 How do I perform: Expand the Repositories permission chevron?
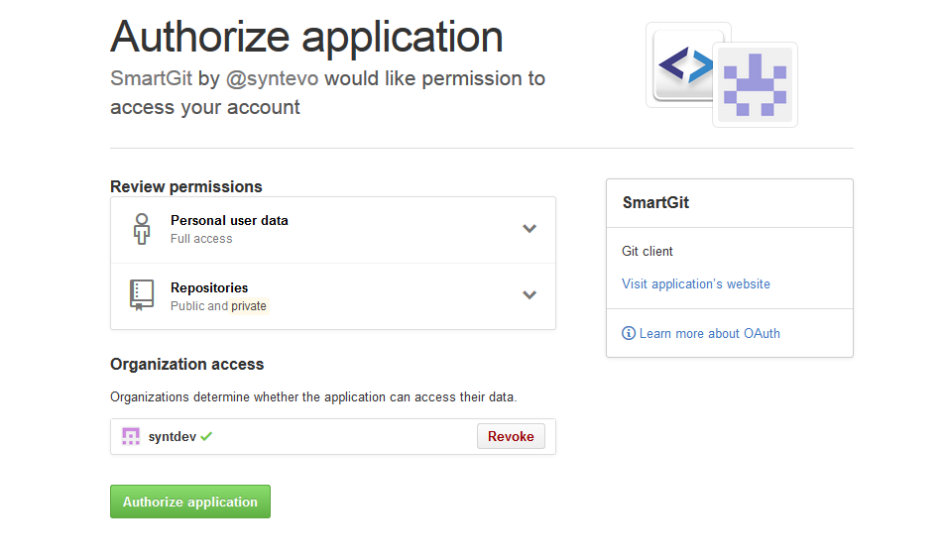coord(530,295)
